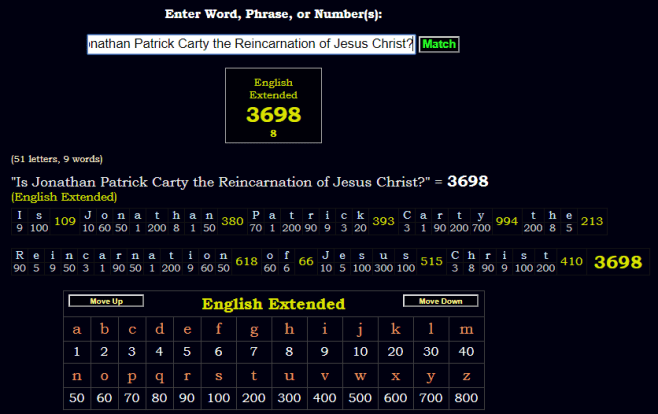Click letter 'z' cell in cipher table

(x=466, y=375)
